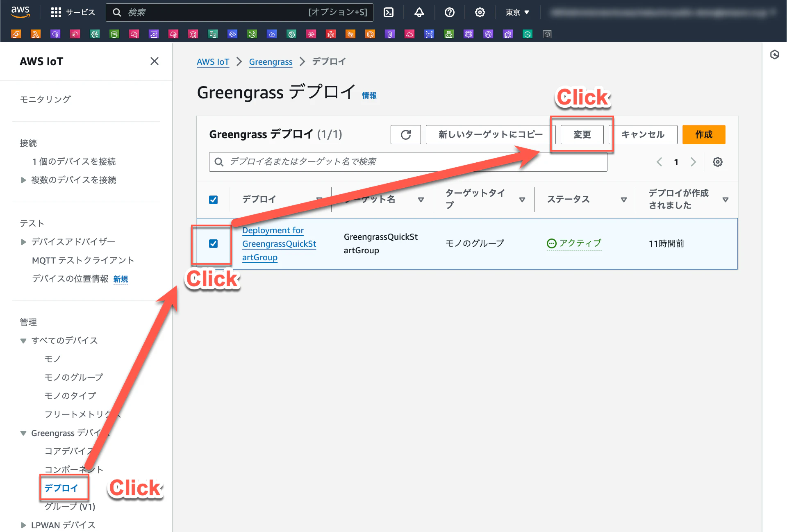The height and width of the screenshot is (532, 787).
Task: Focus the デプロイ名 search filter field
Action: click(408, 162)
